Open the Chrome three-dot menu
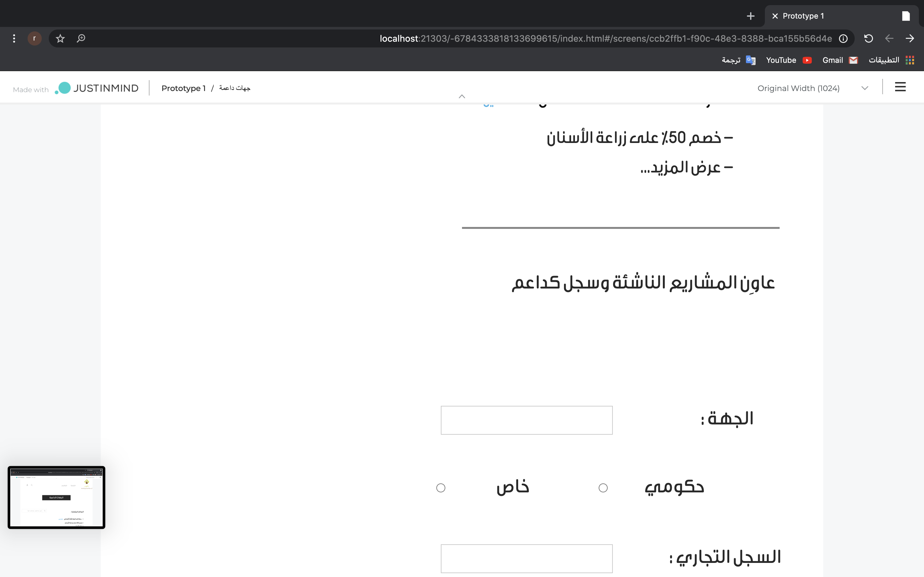This screenshot has height=577, width=924. click(14, 38)
